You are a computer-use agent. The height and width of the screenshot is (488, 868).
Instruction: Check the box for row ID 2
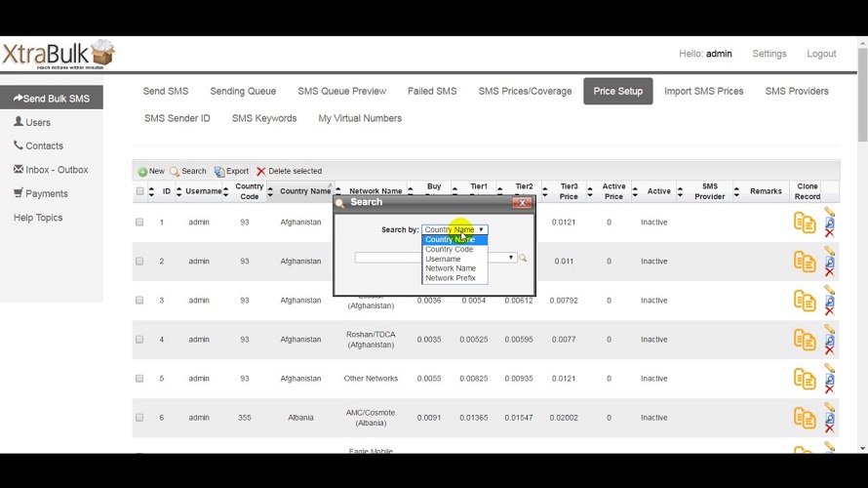139,261
